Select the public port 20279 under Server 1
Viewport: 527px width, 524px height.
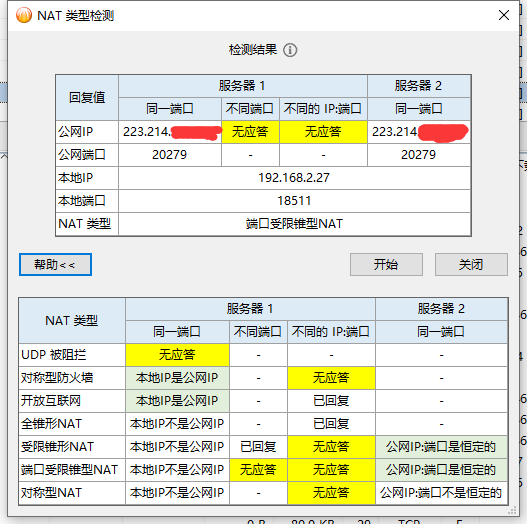(x=170, y=155)
